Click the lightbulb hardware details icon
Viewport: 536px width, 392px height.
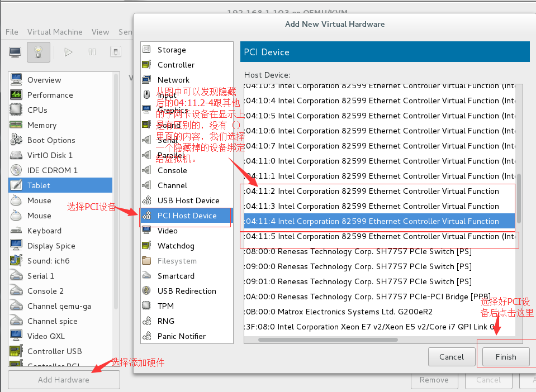(39, 52)
